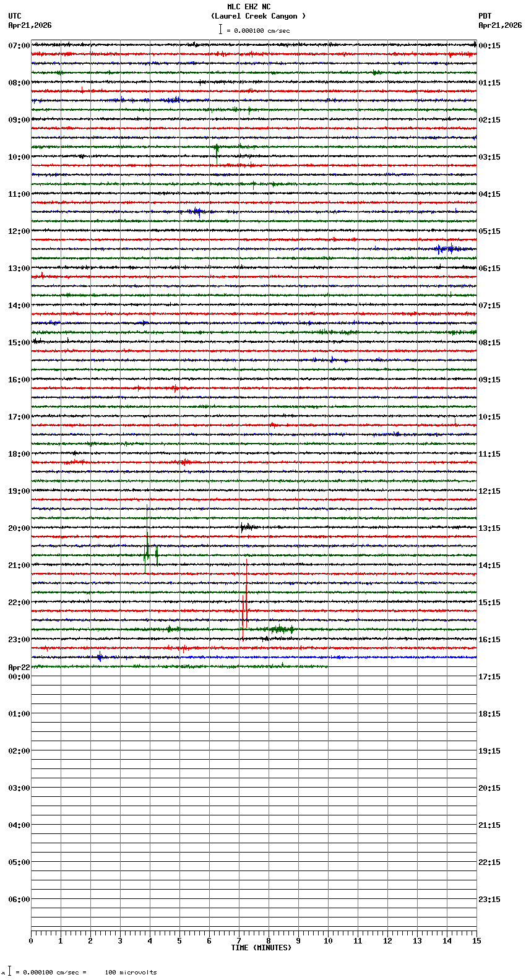This screenshot has height=980, width=526.
Task: Click the '03:15' PDT time label
Action: (x=489, y=157)
